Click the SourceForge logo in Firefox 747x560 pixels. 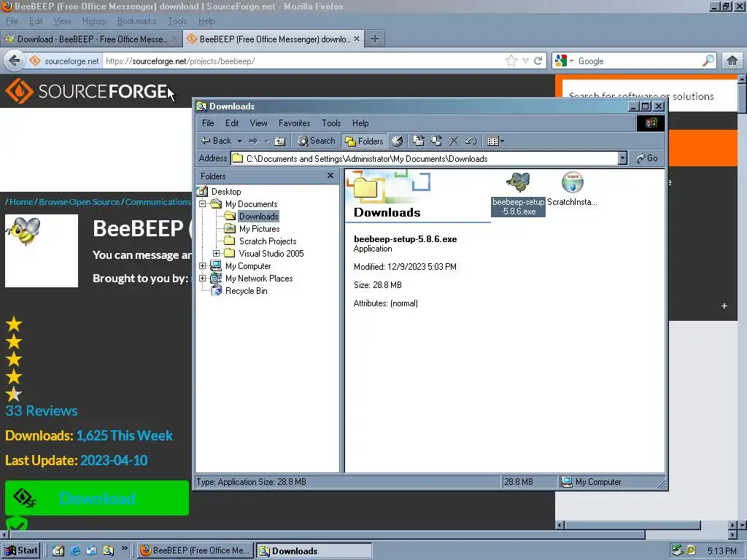point(87,91)
